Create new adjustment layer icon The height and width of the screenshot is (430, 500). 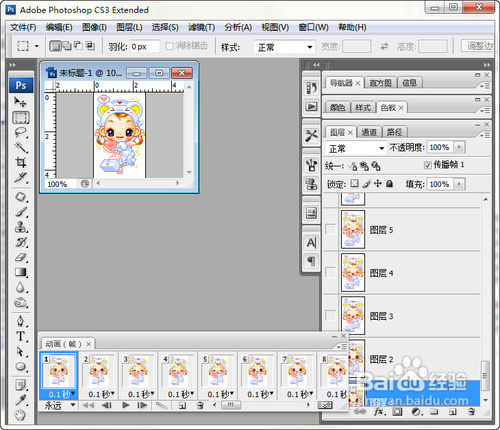(x=416, y=412)
